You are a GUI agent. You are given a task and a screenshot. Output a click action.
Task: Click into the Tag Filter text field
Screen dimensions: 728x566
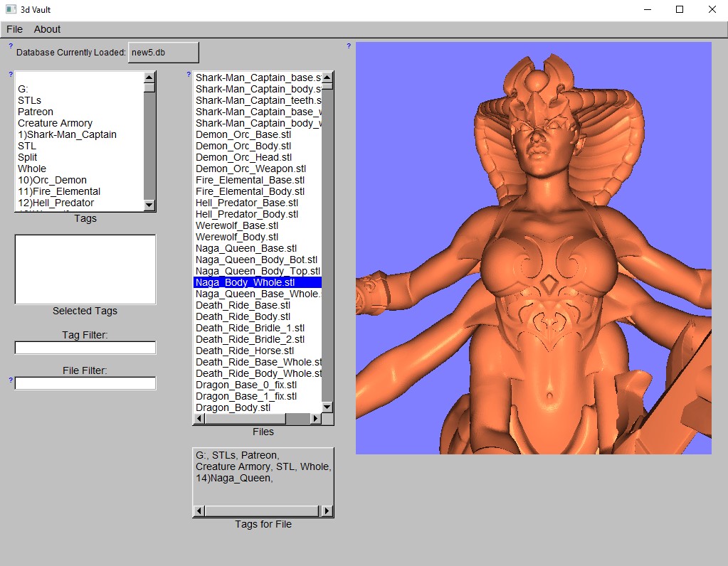(85, 348)
